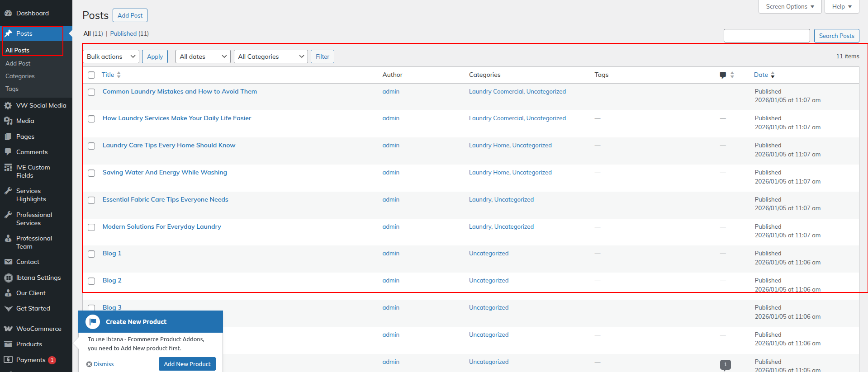The height and width of the screenshot is (372, 868).
Task: Click the Dashboard gauge icon in sidebar
Action: (8, 13)
